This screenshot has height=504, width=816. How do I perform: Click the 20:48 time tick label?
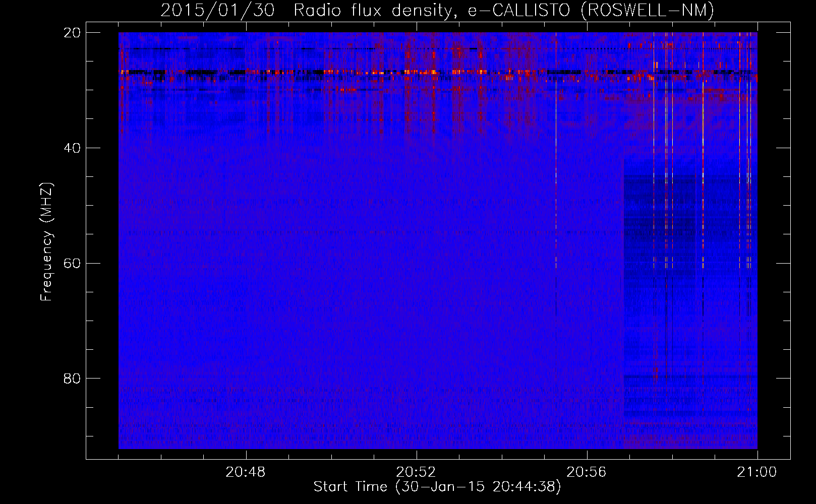(246, 472)
